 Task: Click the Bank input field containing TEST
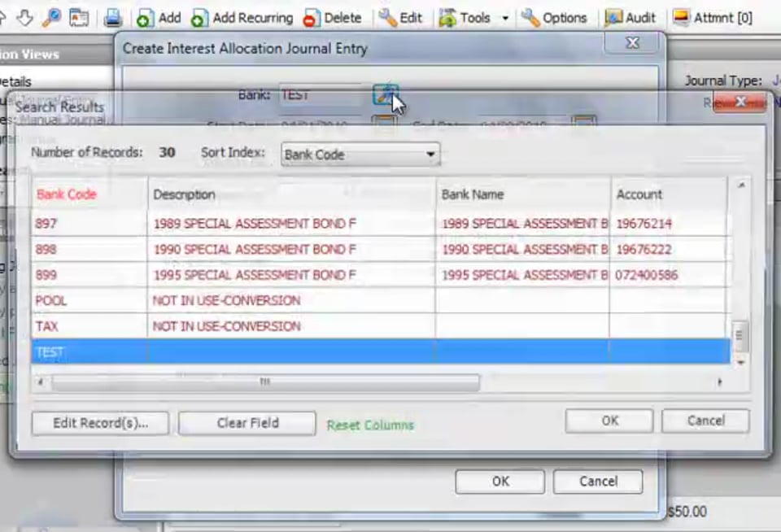tap(322, 94)
